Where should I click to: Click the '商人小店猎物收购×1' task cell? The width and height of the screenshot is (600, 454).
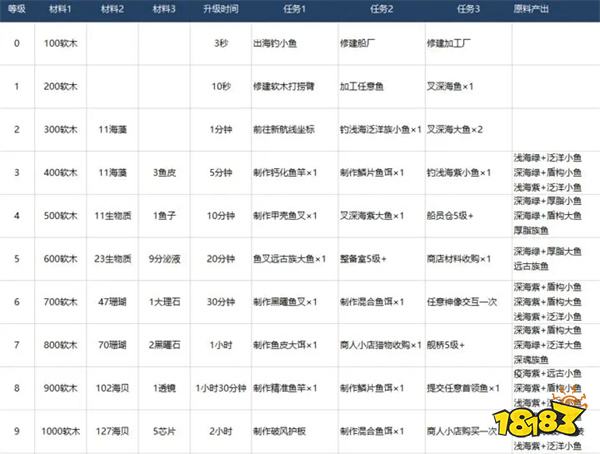tap(381, 345)
